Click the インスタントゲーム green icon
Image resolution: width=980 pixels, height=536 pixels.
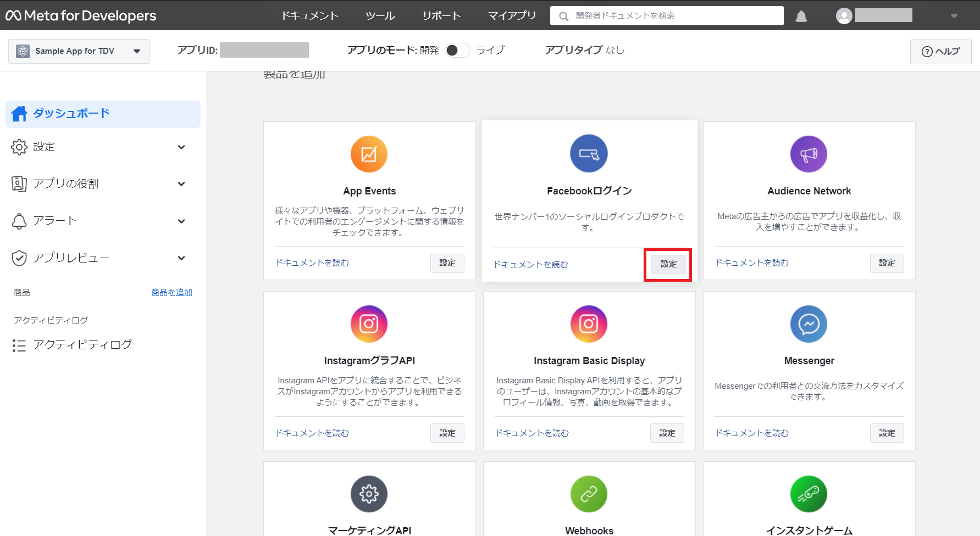point(809,494)
